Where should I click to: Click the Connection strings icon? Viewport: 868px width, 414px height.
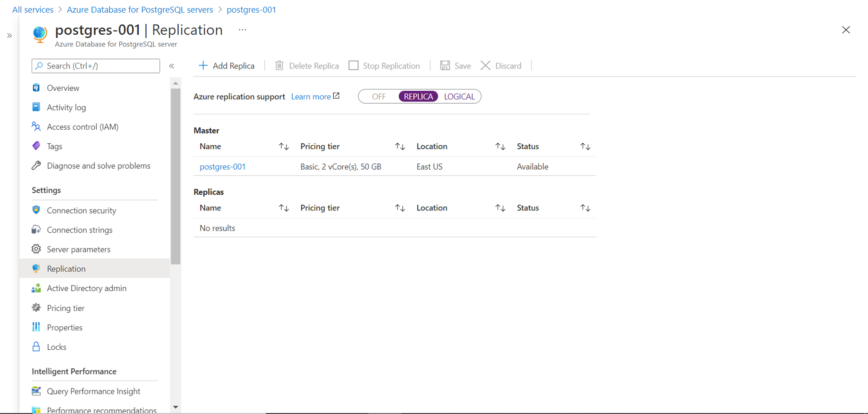pos(36,230)
